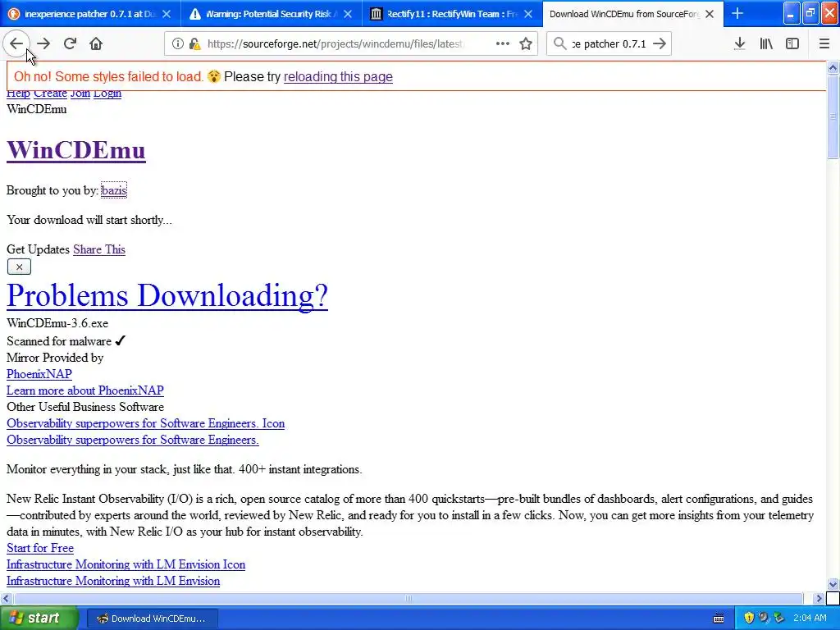The height and width of the screenshot is (630, 840).
Task: Click the small X dismiss button
Action: pyautogui.click(x=19, y=267)
